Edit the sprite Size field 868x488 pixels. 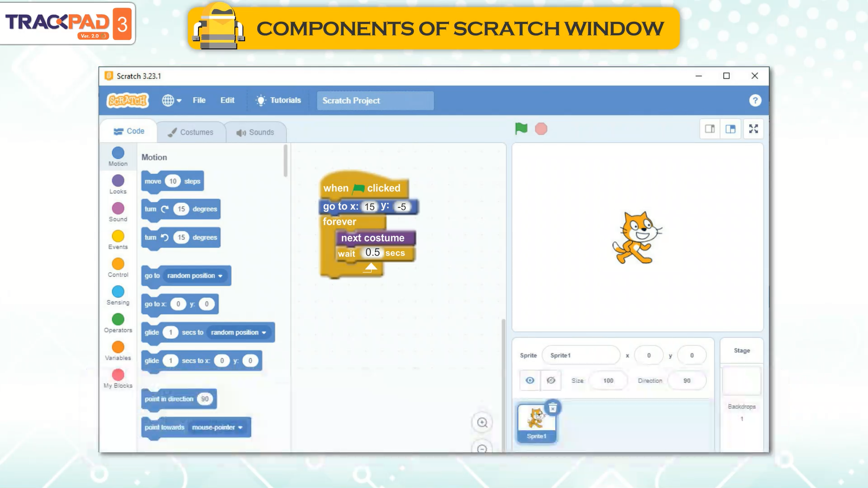[608, 380]
